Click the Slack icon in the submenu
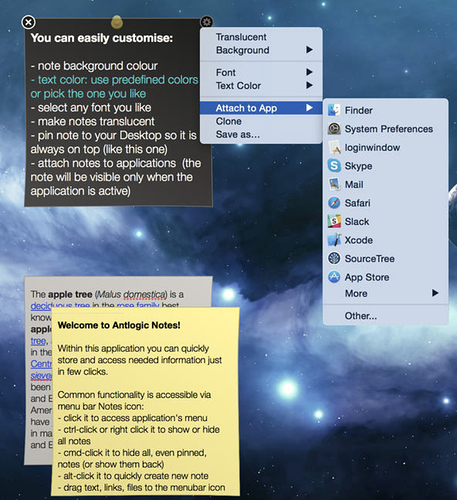Image resolution: width=457 pixels, height=500 pixels. tap(334, 221)
